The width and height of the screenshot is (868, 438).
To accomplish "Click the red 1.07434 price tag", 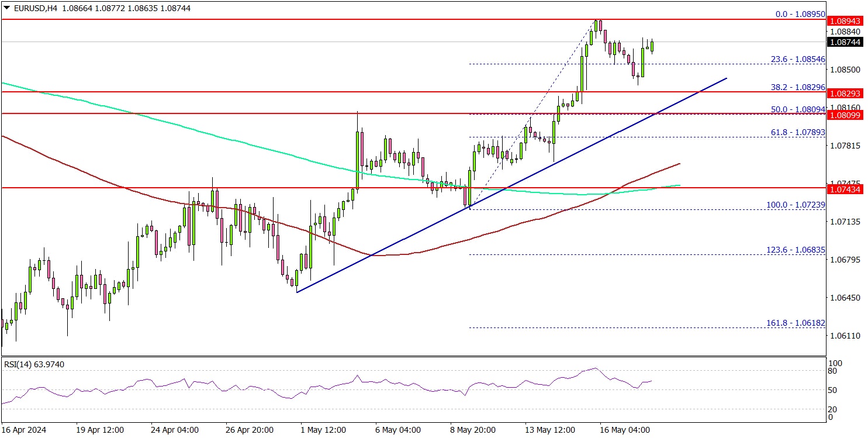I will (x=846, y=189).
